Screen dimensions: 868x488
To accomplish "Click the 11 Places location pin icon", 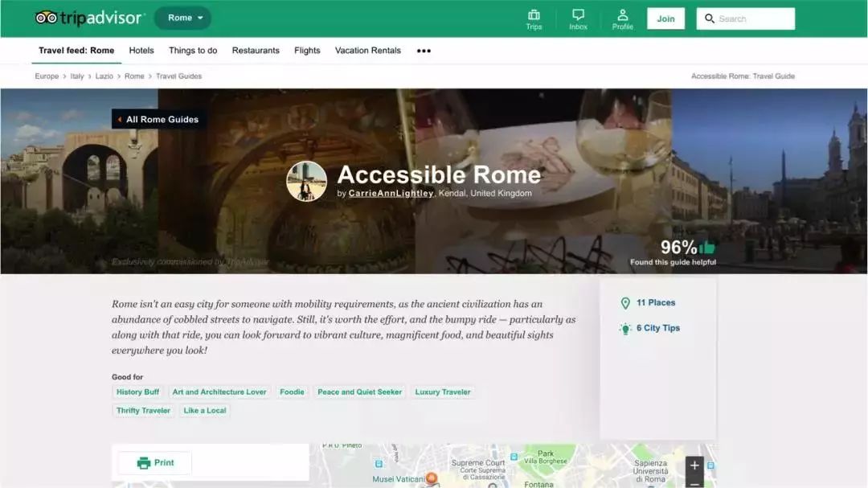I will click(625, 303).
